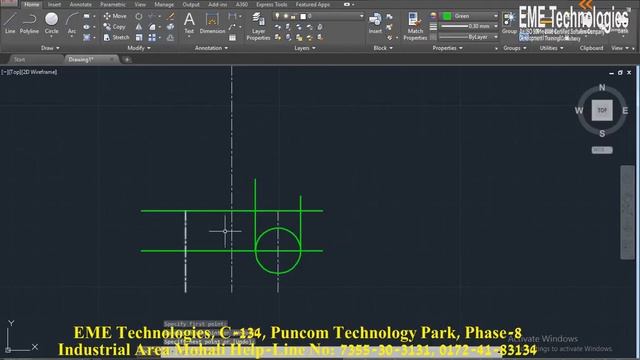
Task: Click the Trim tool icon
Action: tap(152, 16)
